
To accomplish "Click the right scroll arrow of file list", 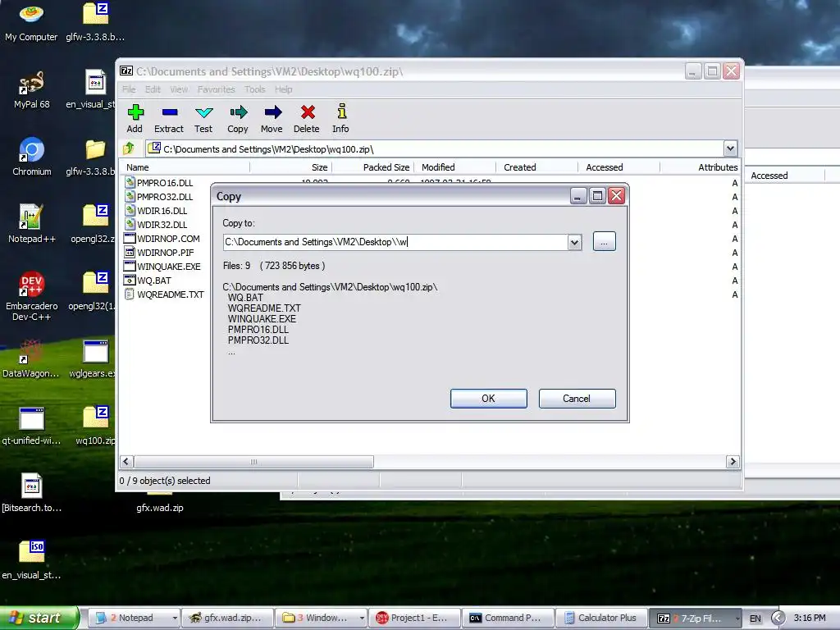I will (x=733, y=462).
